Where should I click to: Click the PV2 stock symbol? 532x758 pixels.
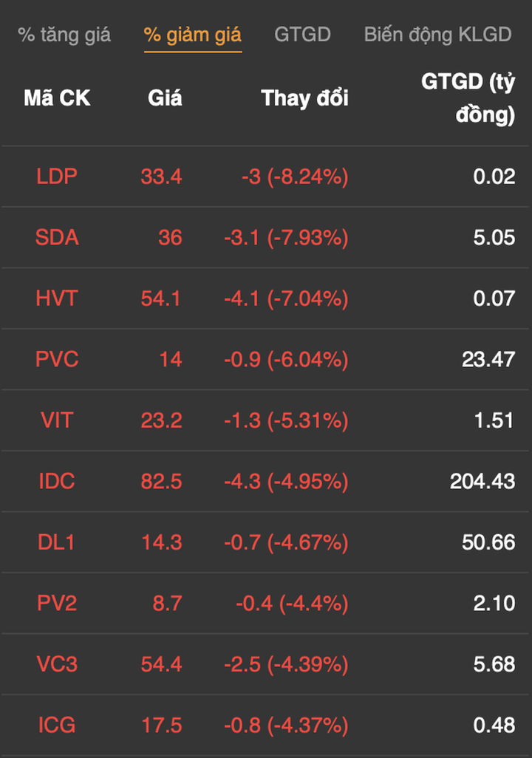point(57,604)
